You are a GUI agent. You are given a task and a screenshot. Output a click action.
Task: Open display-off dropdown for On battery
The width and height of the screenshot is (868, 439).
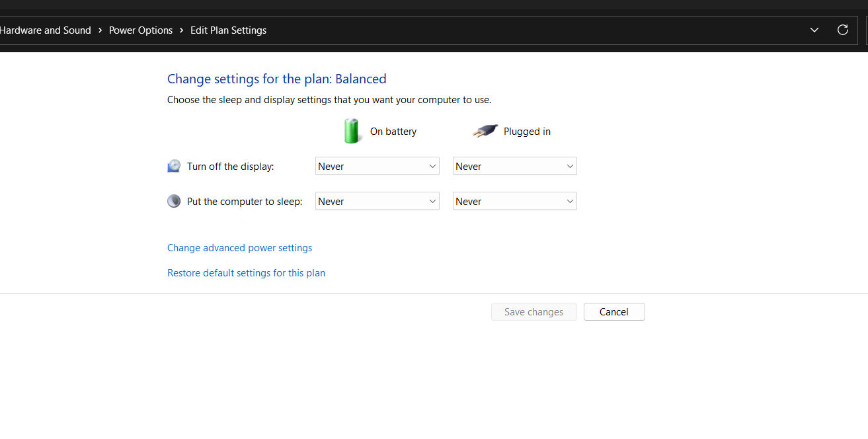377,167
